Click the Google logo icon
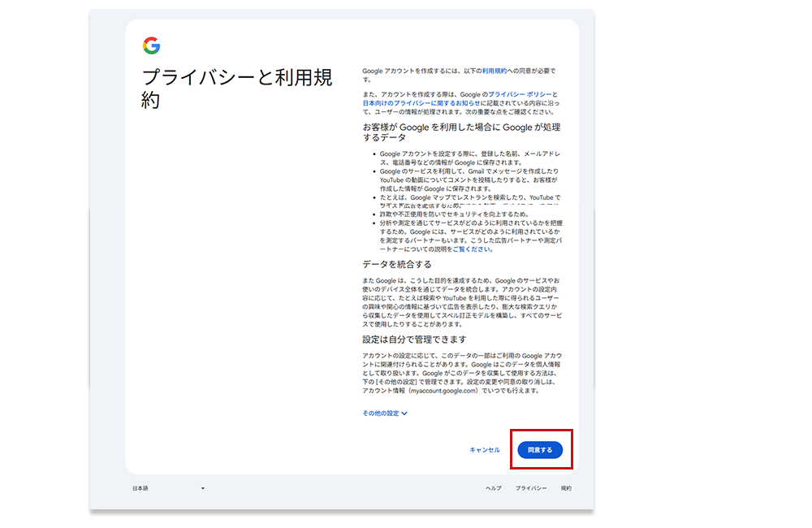Screen dimensions: 812x528 [151, 45]
